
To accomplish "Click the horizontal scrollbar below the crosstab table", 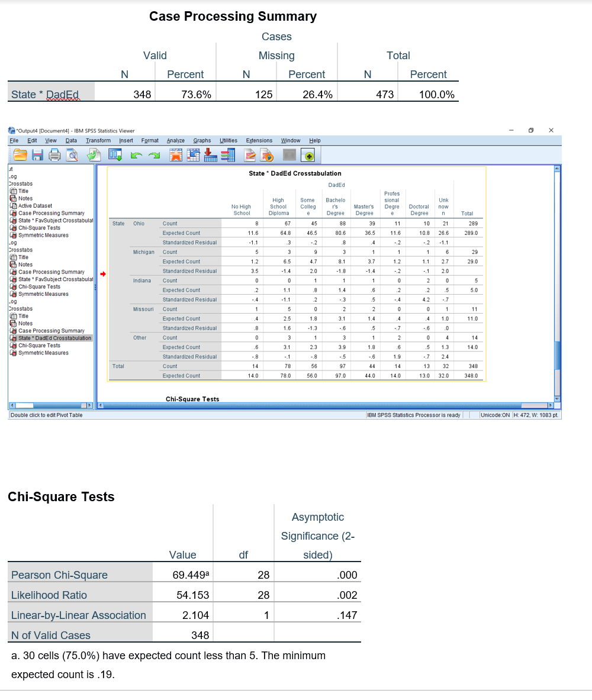I will click(326, 406).
